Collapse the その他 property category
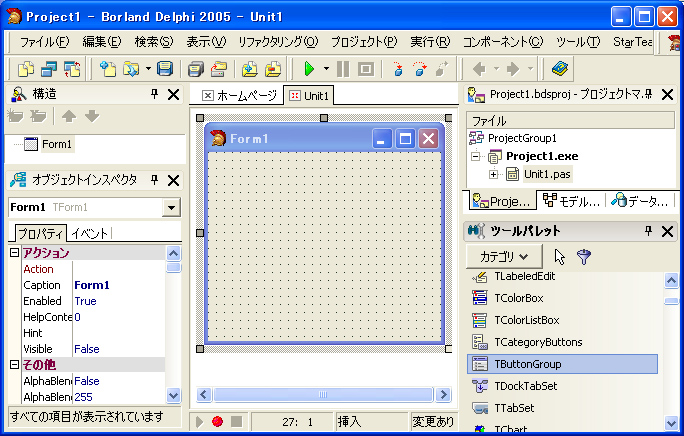The width and height of the screenshot is (684, 436). (x=14, y=364)
